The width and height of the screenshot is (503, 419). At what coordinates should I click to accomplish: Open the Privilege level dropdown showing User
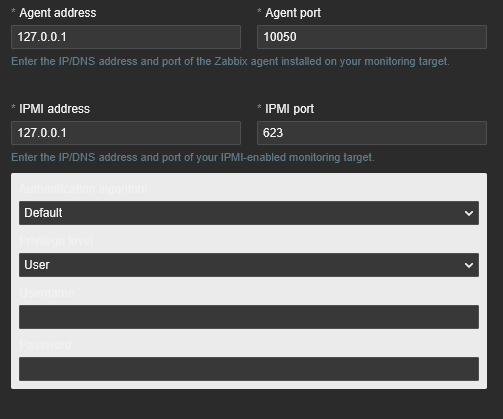click(249, 265)
